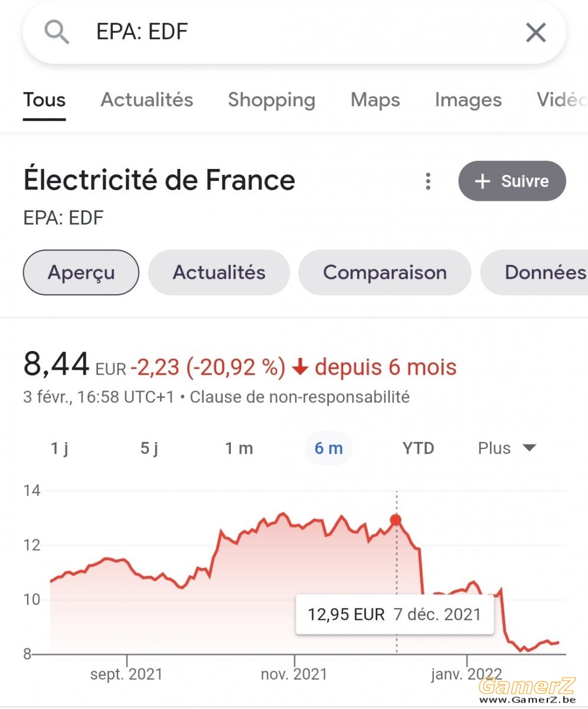Select the Comparaison chip
Image resolution: width=588 pixels, height=709 pixels.
(385, 272)
